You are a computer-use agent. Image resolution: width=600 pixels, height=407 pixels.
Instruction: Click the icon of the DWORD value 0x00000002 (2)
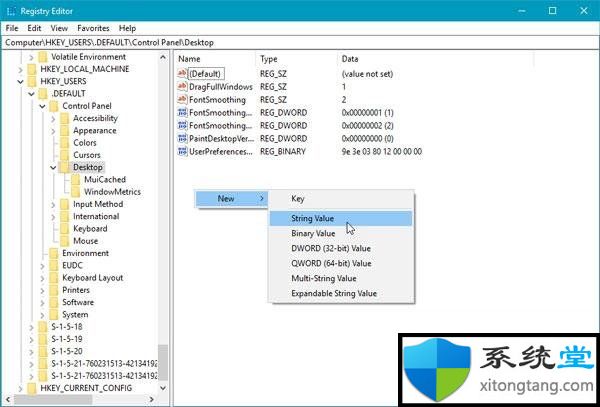click(x=183, y=125)
